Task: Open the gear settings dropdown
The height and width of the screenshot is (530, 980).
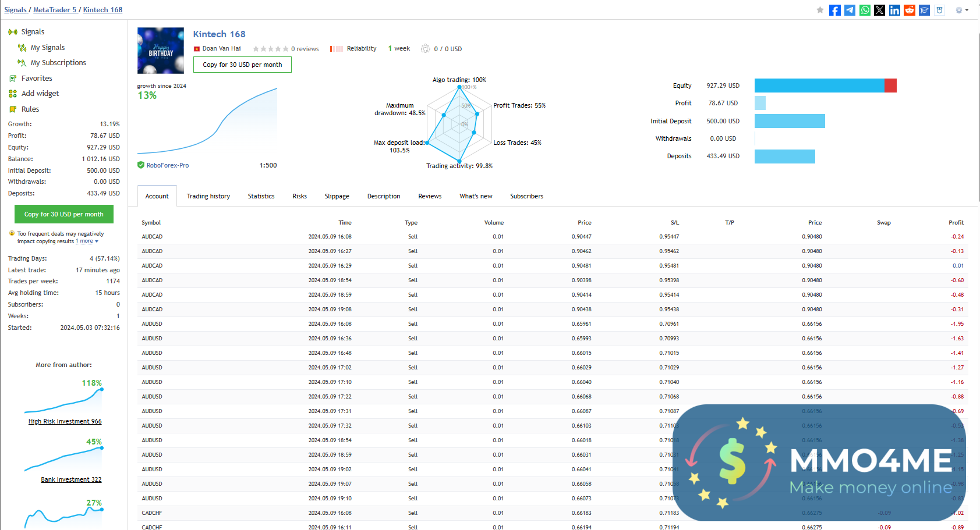Action: pyautogui.click(x=961, y=10)
